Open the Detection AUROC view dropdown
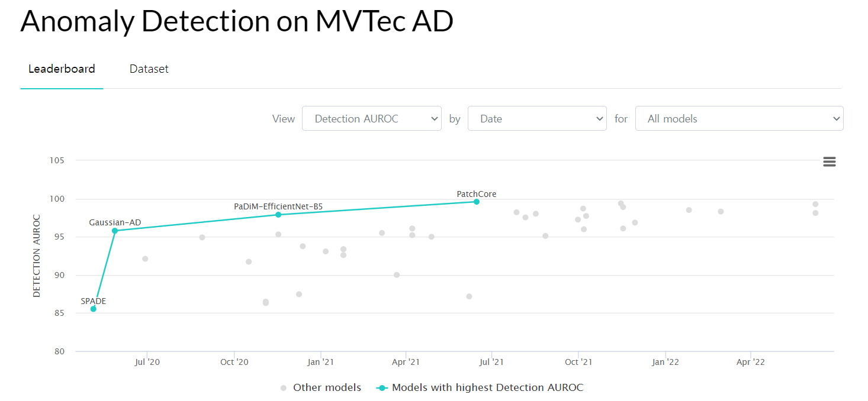The height and width of the screenshot is (401, 868). (372, 118)
